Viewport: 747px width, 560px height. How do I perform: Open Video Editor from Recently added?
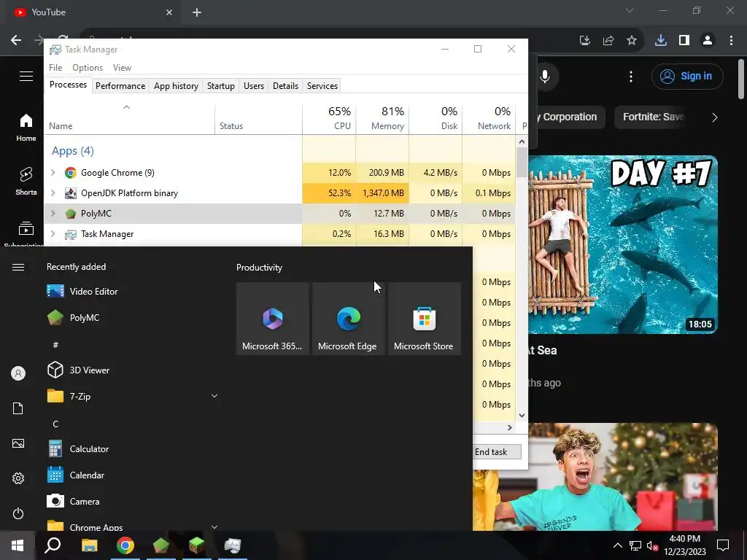point(82,291)
